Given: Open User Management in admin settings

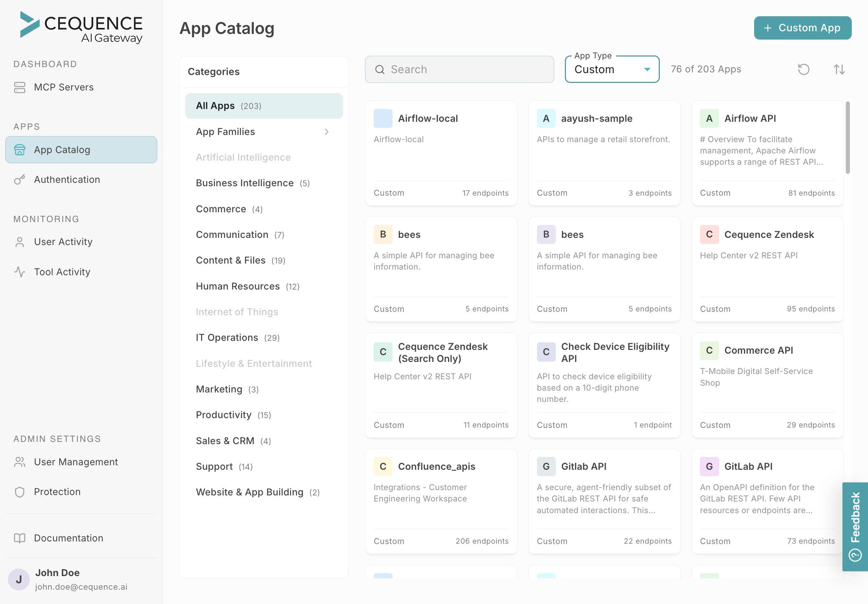Looking at the screenshot, I should 76,462.
